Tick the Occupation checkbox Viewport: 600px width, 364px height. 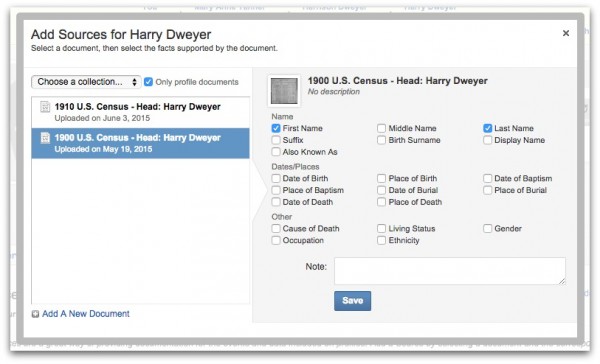pyautogui.click(x=276, y=240)
